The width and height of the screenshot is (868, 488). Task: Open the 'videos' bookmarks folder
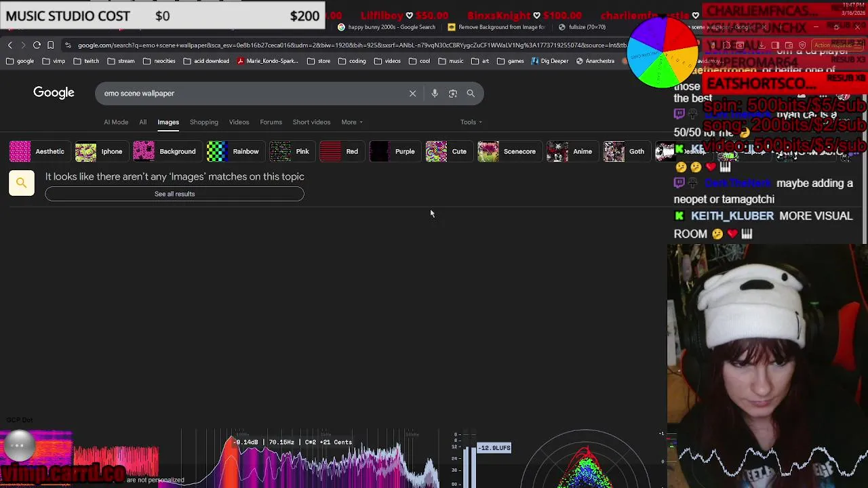point(387,61)
